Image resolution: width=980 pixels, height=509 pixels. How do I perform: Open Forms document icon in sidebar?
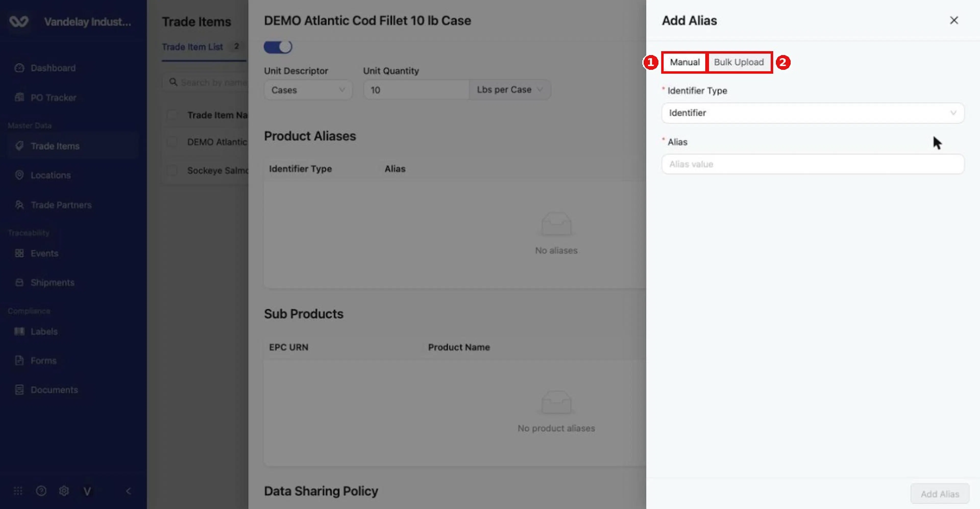tap(19, 360)
